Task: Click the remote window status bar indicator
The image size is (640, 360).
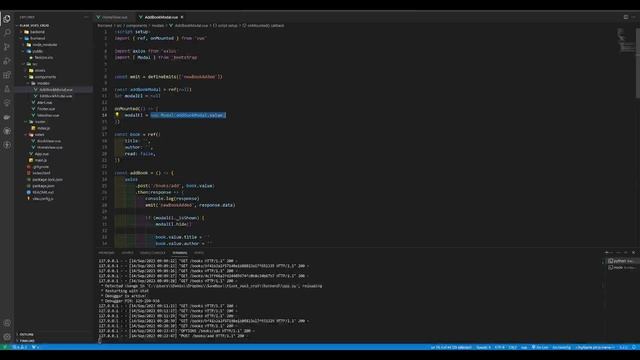Action: [4, 347]
